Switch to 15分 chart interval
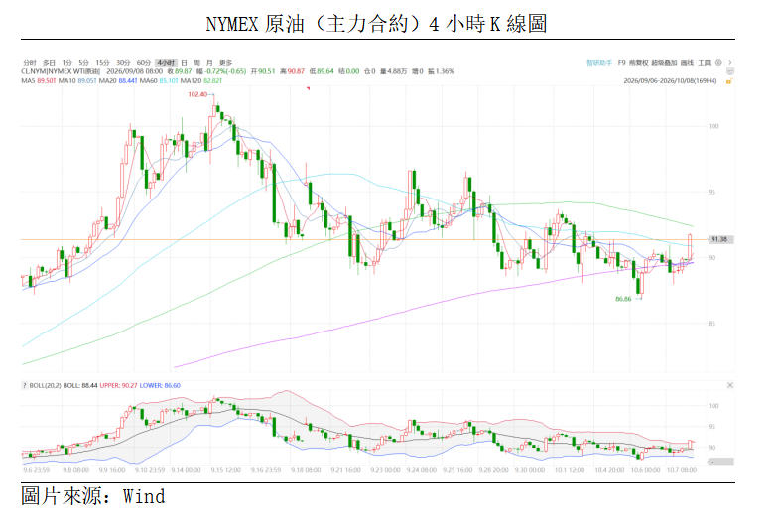The height and width of the screenshot is (532, 778). tap(102, 62)
